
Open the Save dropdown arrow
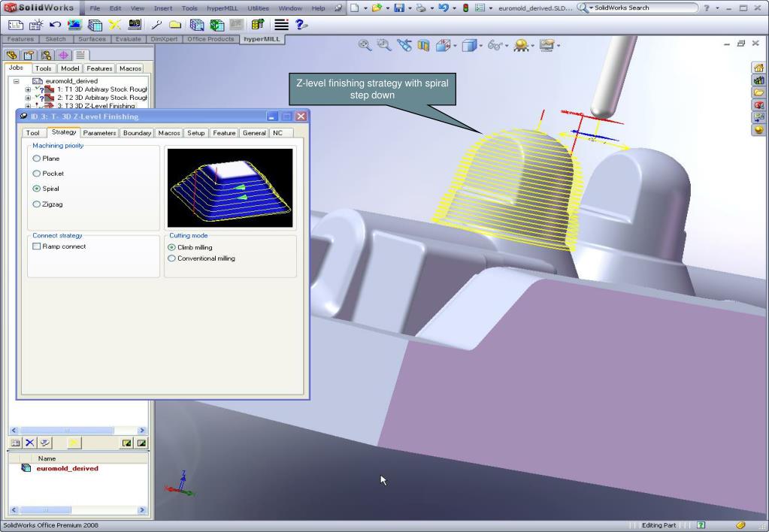(410, 8)
